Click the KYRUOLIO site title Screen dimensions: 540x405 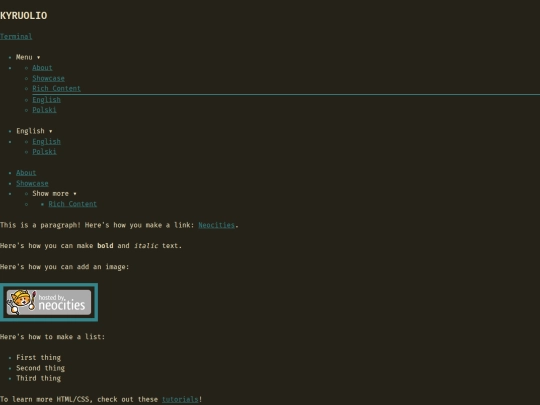pos(23,15)
